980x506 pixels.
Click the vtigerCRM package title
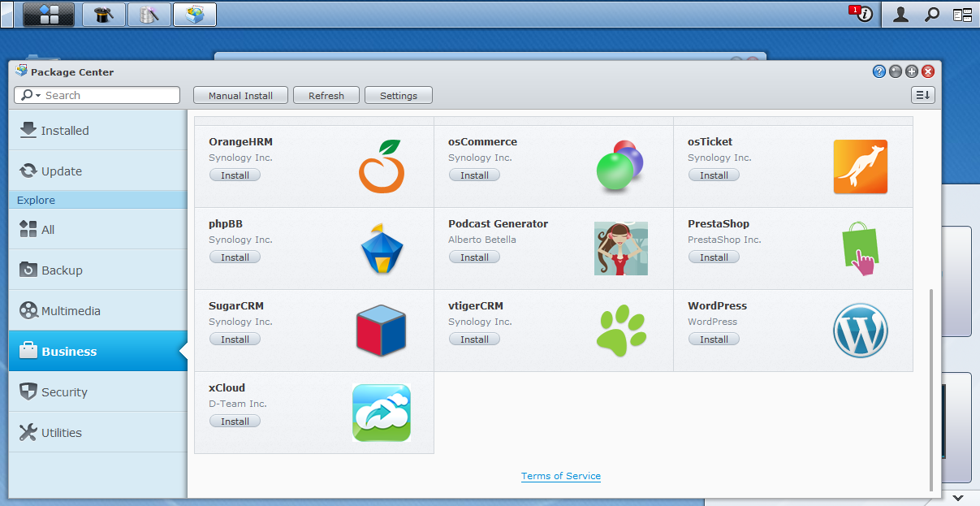pyautogui.click(x=476, y=305)
